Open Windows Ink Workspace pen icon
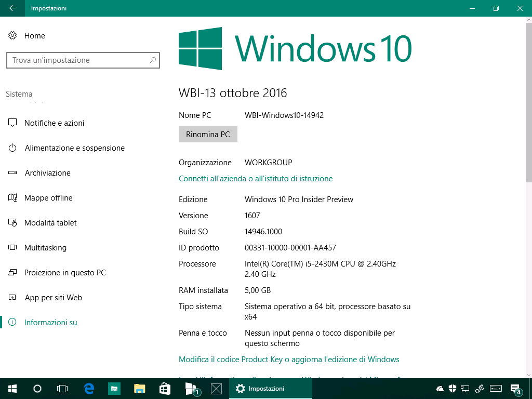This screenshot has height=399, width=532. pyautogui.click(x=480, y=389)
